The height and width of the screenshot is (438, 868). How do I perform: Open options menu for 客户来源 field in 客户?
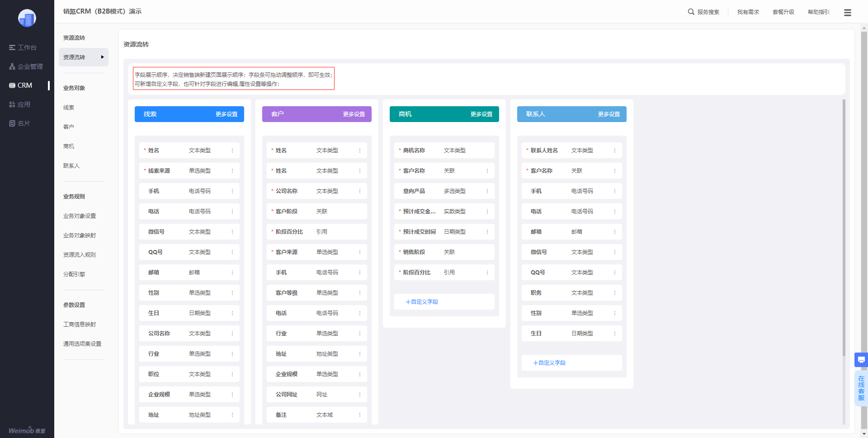[360, 252]
